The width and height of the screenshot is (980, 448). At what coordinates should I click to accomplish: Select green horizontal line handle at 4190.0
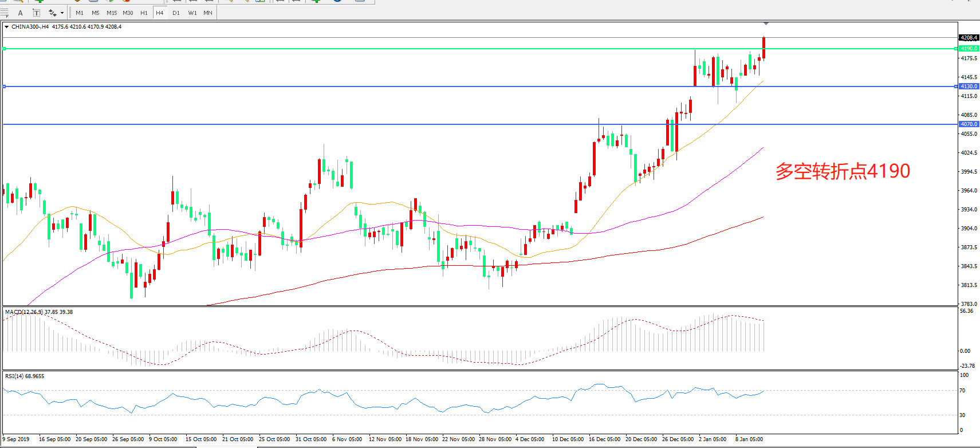[x=5, y=49]
